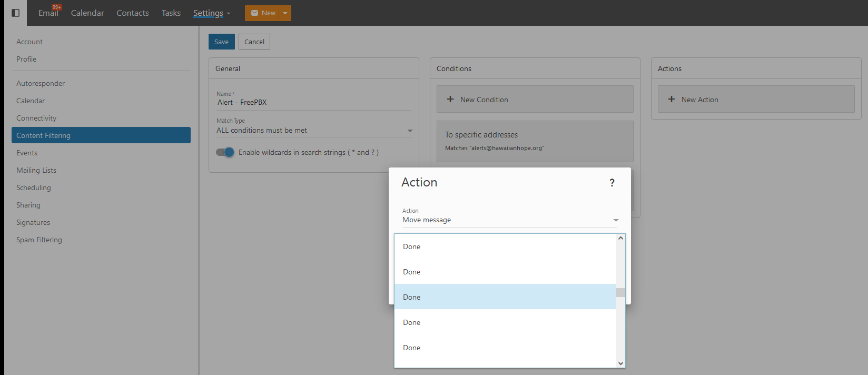Open Spam Filtering in settings sidebar
The height and width of the screenshot is (375, 868).
39,240
